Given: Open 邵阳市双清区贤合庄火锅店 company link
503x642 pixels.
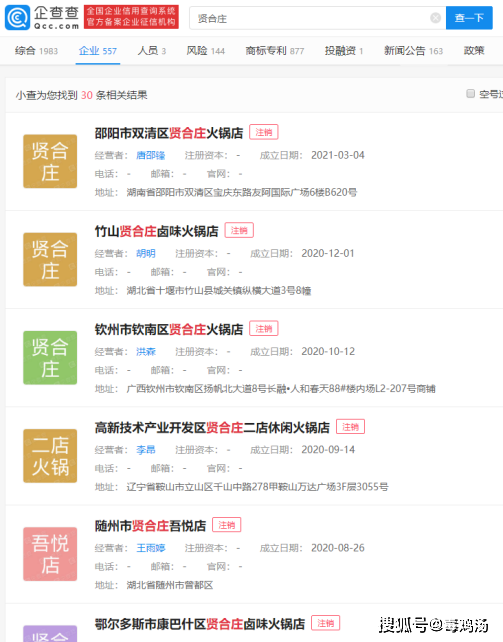Looking at the screenshot, I should pos(169,133).
